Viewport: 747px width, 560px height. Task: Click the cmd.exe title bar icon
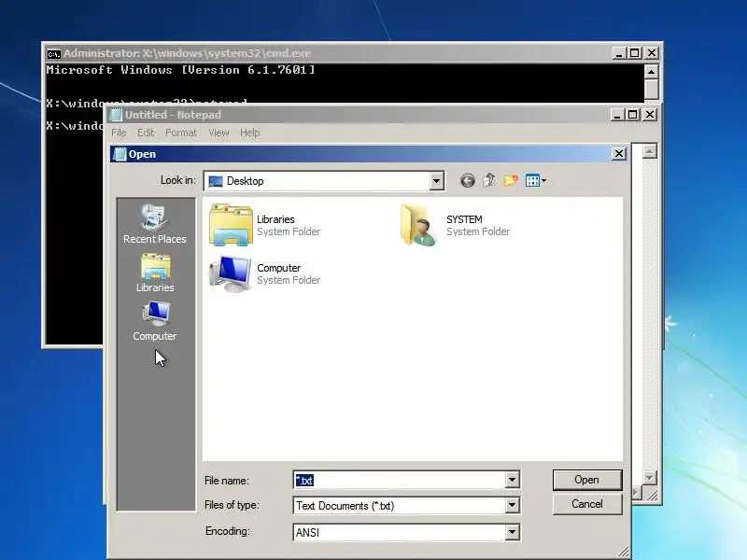[x=54, y=53]
